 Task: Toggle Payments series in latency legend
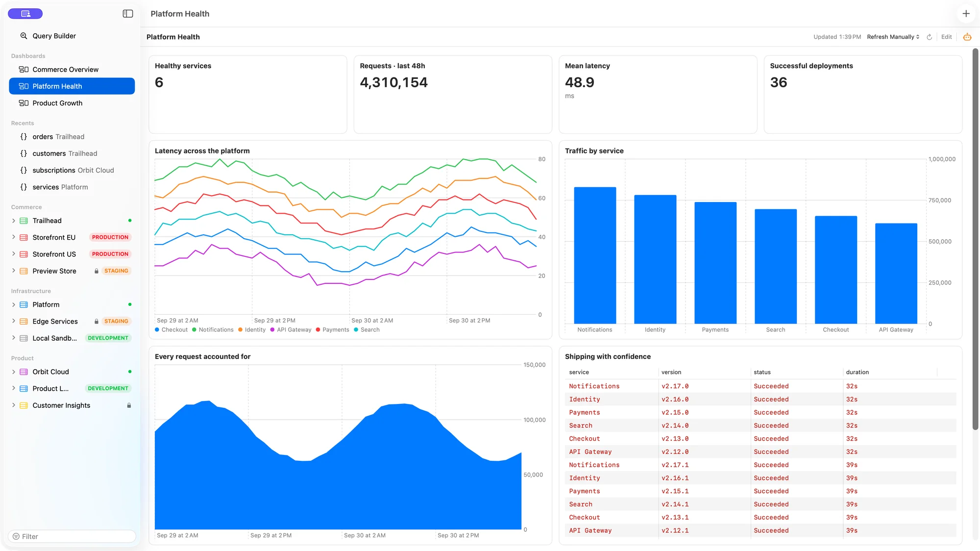pos(332,330)
